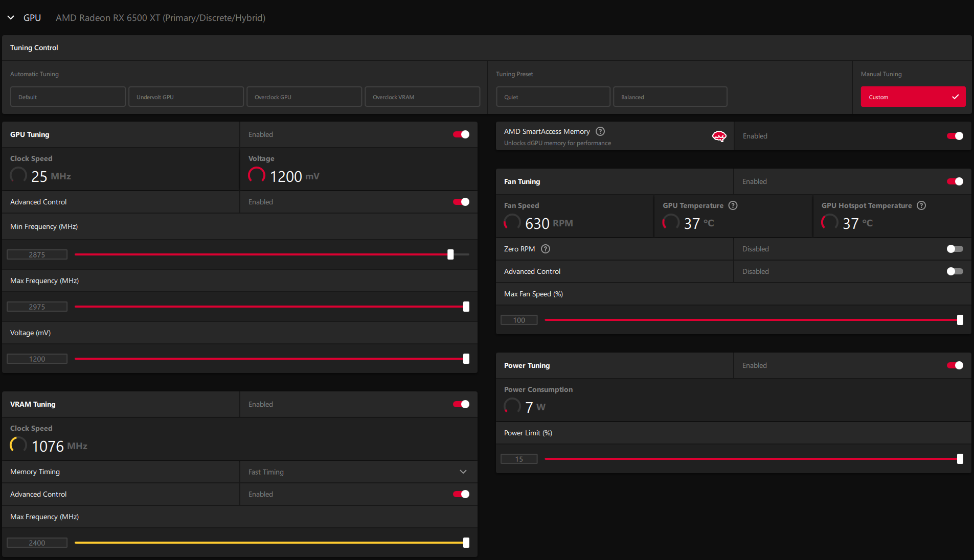This screenshot has height=560, width=974.
Task: Click the SmartAccess Memory brain icon
Action: tap(719, 136)
